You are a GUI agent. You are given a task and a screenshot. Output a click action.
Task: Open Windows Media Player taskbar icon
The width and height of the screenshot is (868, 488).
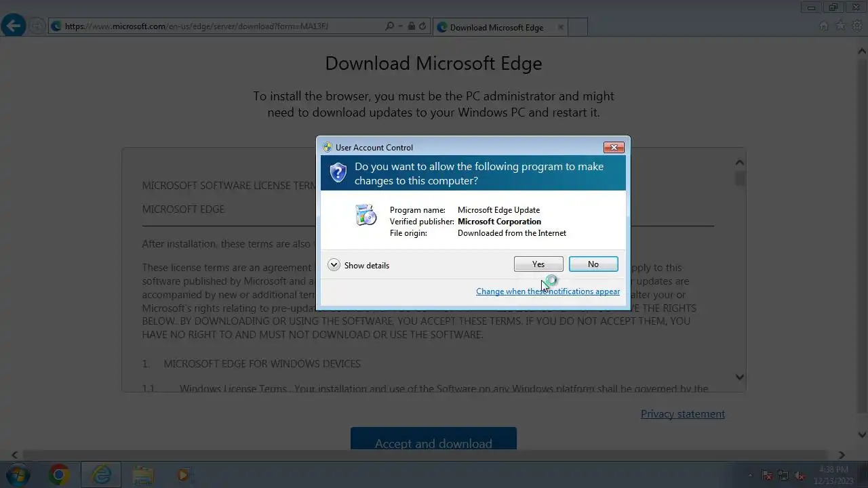(183, 475)
